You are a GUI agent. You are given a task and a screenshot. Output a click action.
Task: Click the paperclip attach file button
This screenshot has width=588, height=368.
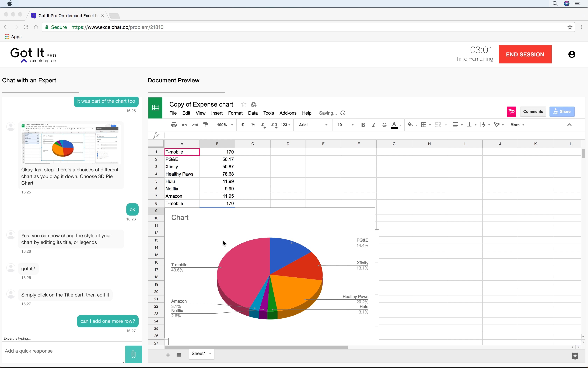click(133, 354)
